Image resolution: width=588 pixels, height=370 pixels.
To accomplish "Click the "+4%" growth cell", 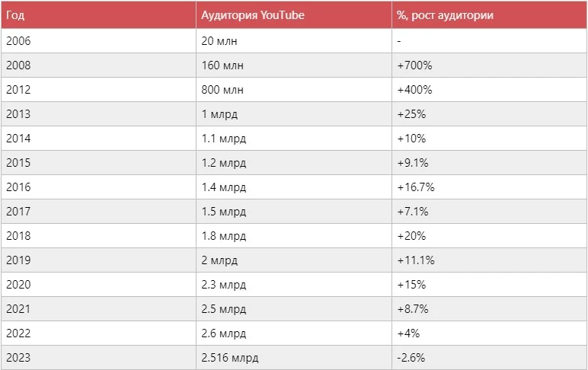I will tap(408, 333).
